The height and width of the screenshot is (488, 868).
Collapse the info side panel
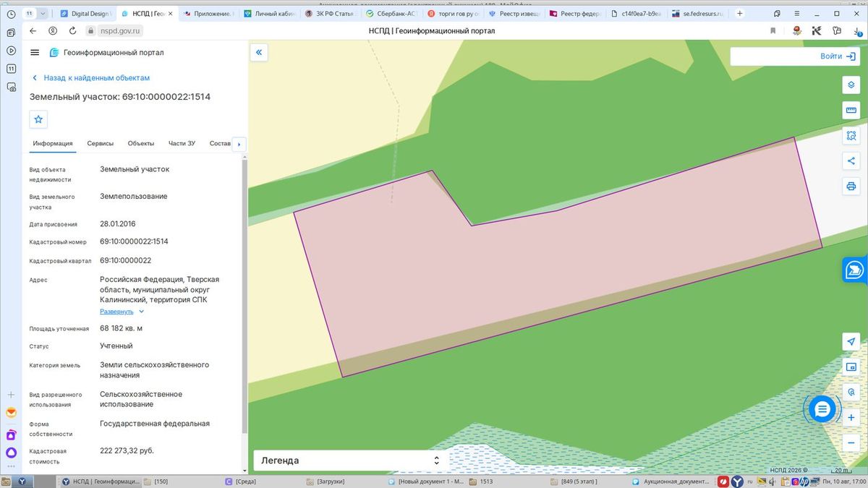tap(258, 52)
